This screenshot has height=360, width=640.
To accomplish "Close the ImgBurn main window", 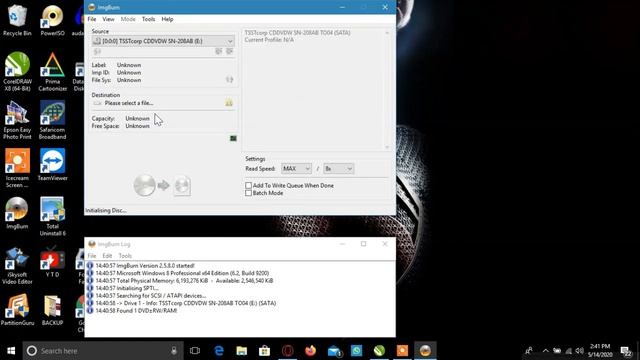I will pos(385,7).
